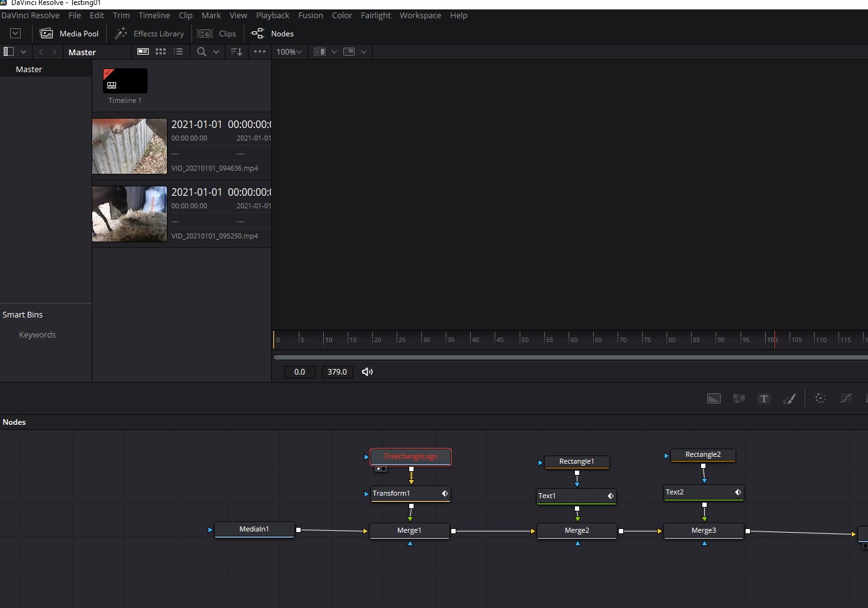Add a Color Curves node from the toolbar
Viewport: 868px width, 608px height.
[x=846, y=398]
